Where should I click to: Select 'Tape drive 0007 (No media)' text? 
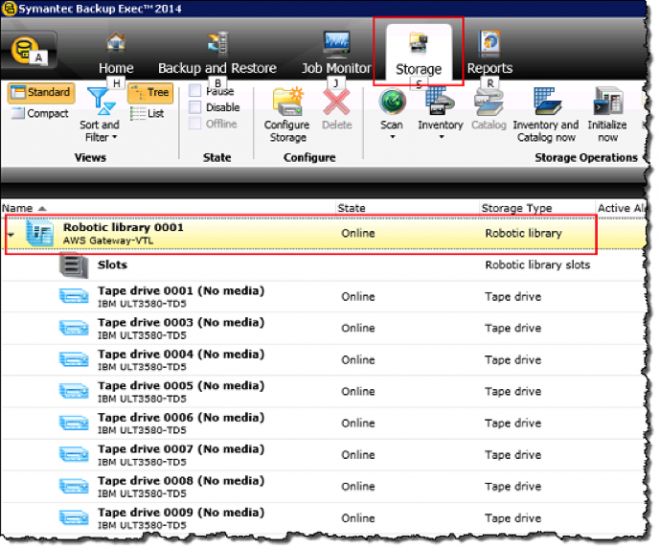181,449
